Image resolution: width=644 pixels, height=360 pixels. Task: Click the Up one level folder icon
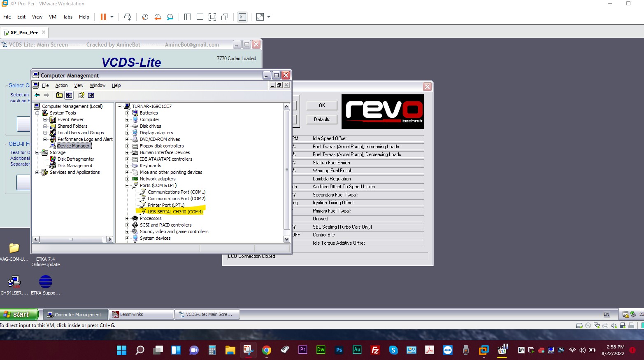[x=59, y=95]
